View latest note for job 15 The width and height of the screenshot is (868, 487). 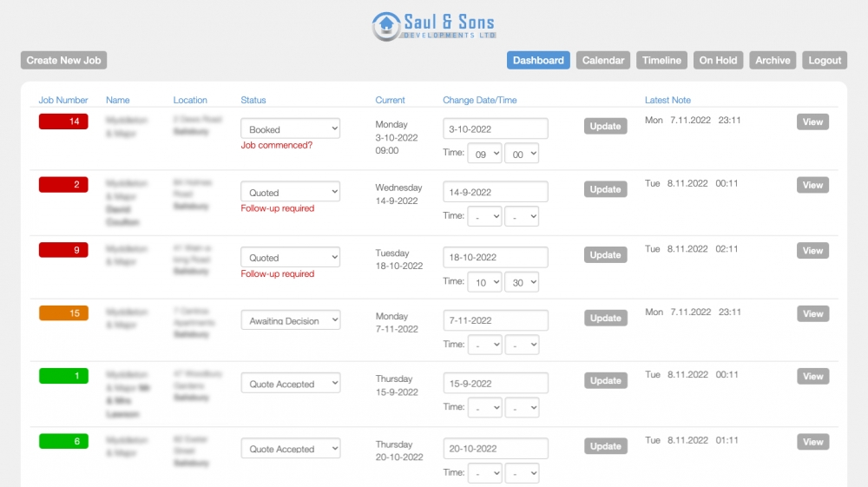812,313
